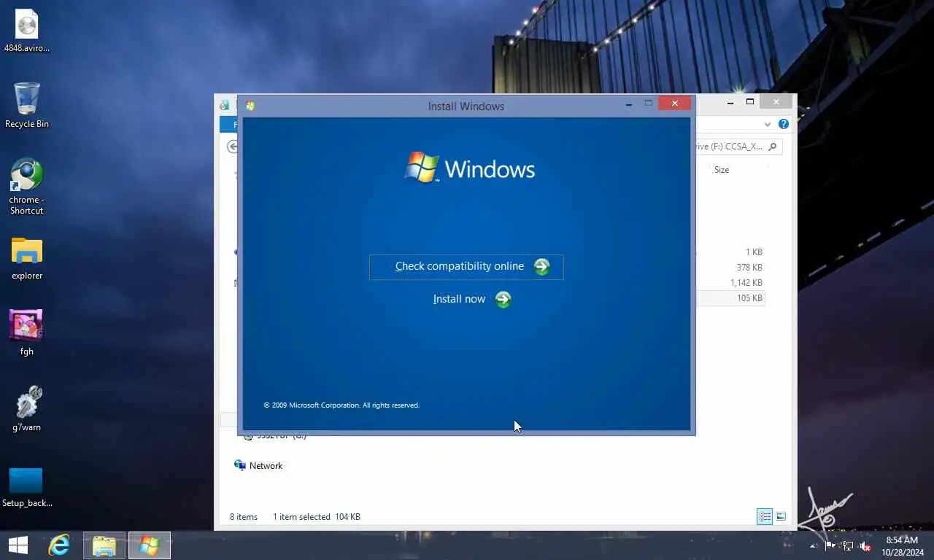Click the 105 KB file row
934x560 pixels.
730,298
